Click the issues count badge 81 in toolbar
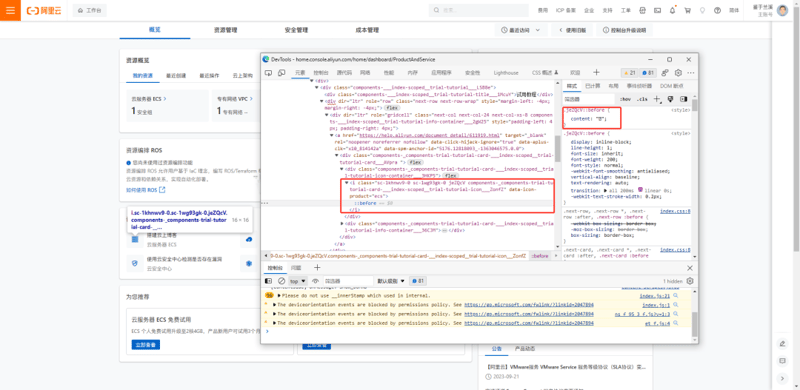Image resolution: width=800 pixels, height=390 pixels. coord(647,73)
